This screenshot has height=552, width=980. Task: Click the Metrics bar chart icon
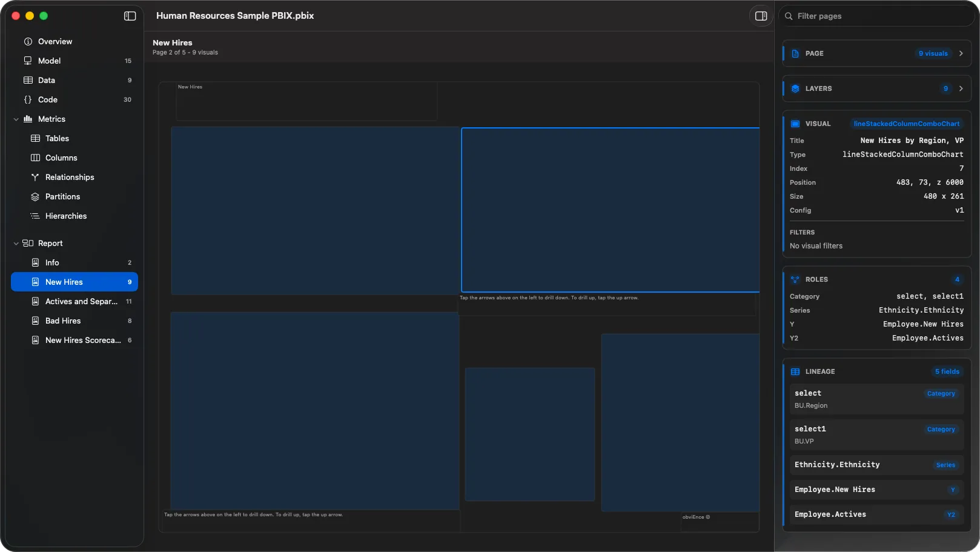click(28, 119)
